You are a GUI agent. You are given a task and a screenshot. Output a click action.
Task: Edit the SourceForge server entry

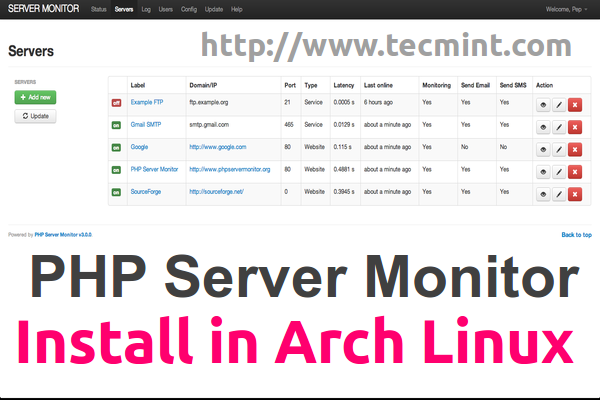tap(559, 194)
